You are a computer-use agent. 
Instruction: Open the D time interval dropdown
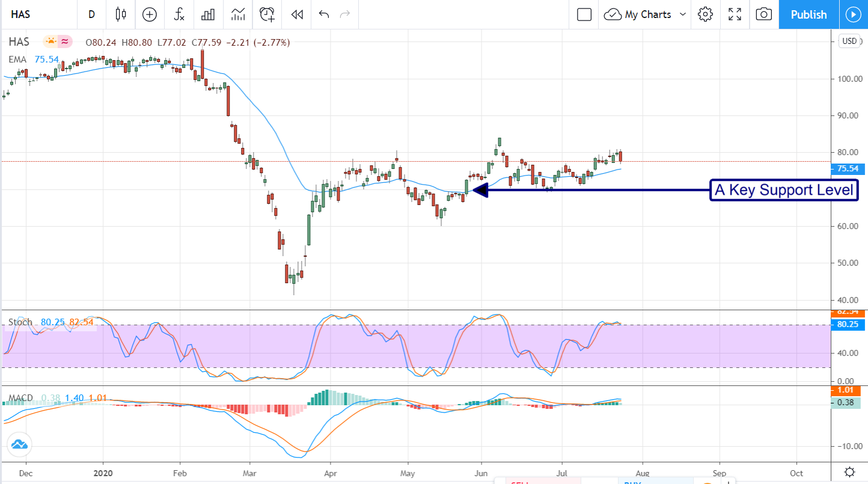pos(91,14)
